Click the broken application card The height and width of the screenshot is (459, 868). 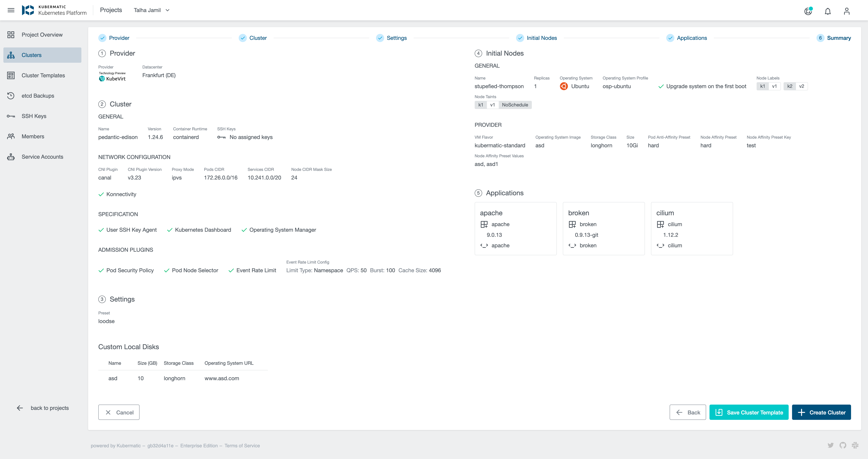point(604,228)
